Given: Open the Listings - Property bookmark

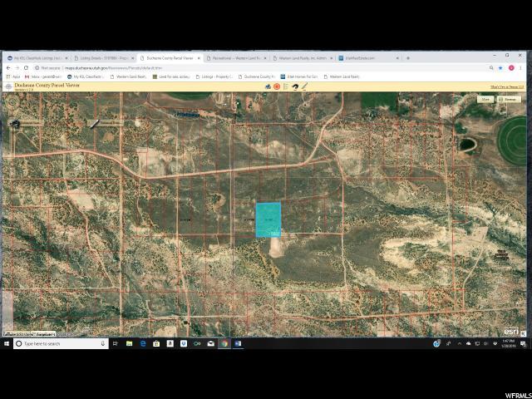Looking at the screenshot, I should 214,77.
